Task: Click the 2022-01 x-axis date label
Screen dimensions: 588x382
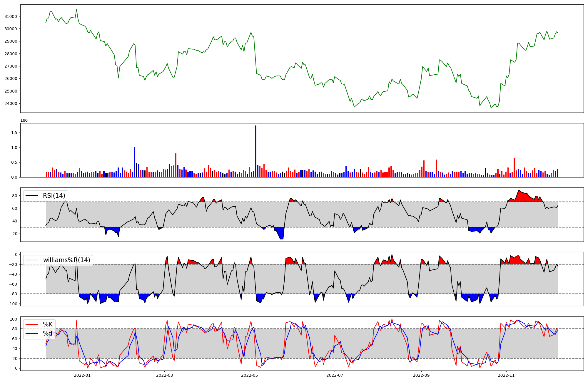Action: coord(82,375)
